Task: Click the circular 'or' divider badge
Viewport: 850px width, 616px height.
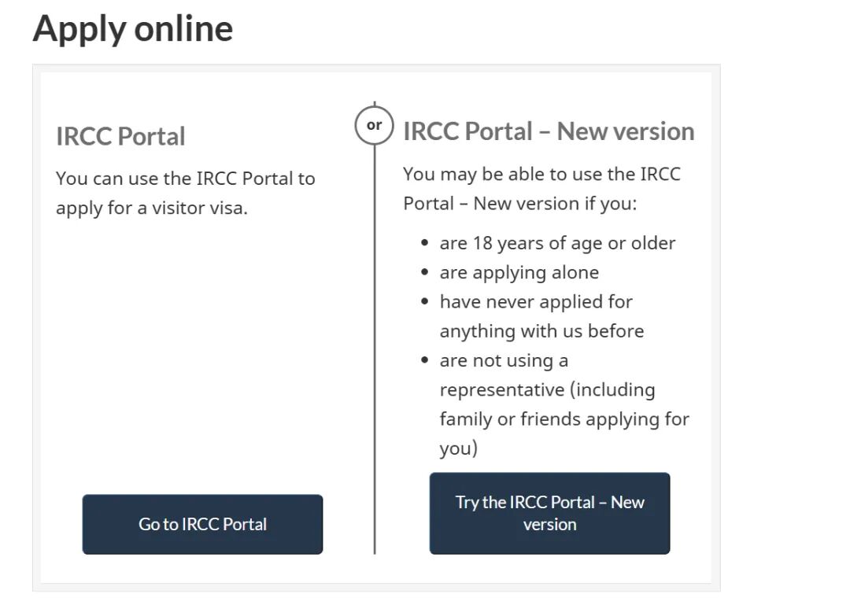Action: tap(374, 125)
